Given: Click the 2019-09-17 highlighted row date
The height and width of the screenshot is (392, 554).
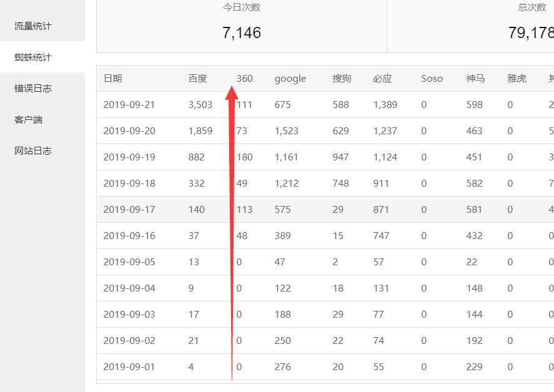Looking at the screenshot, I should pos(129,210).
